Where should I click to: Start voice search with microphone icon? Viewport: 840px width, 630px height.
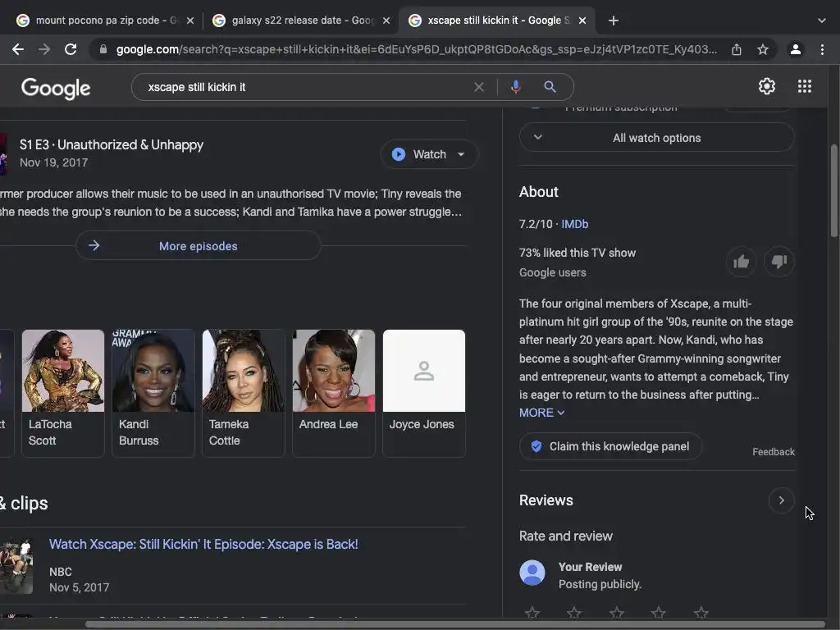(516, 87)
